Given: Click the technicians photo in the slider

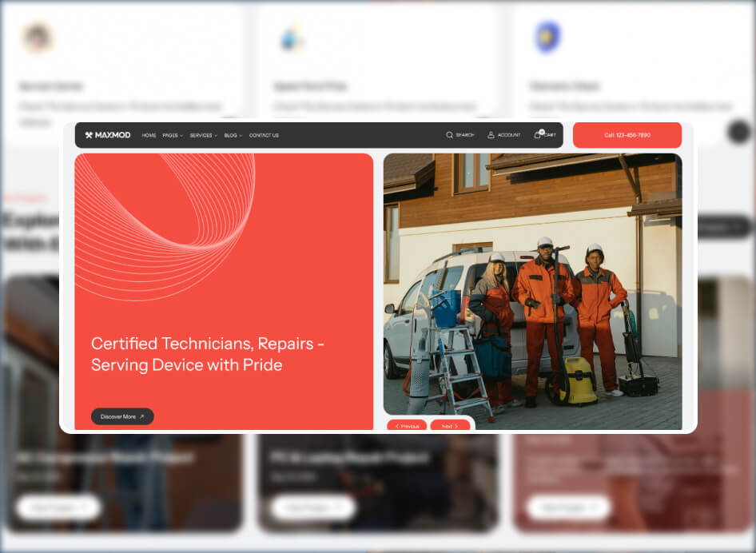Looking at the screenshot, I should pyautogui.click(x=532, y=288).
